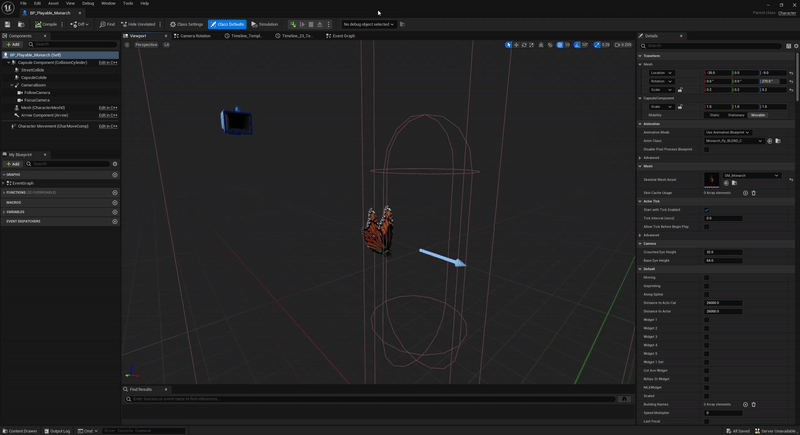The height and width of the screenshot is (435, 800).
Task: Open Mesh Rotation type dropdown
Action: click(x=661, y=81)
